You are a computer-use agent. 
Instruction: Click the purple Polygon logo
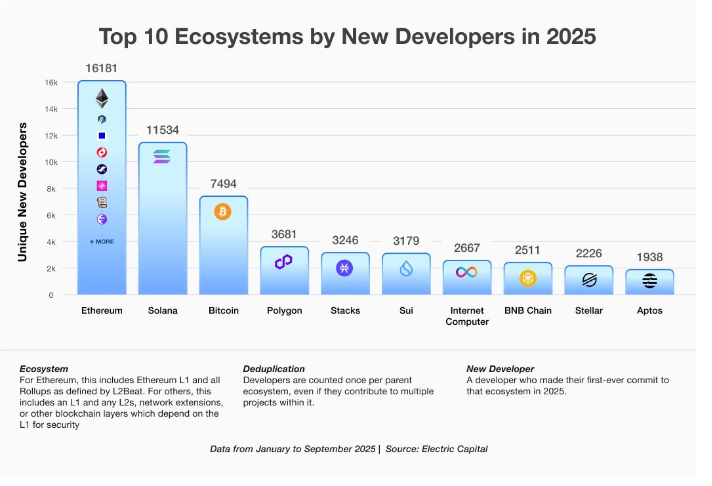[284, 261]
